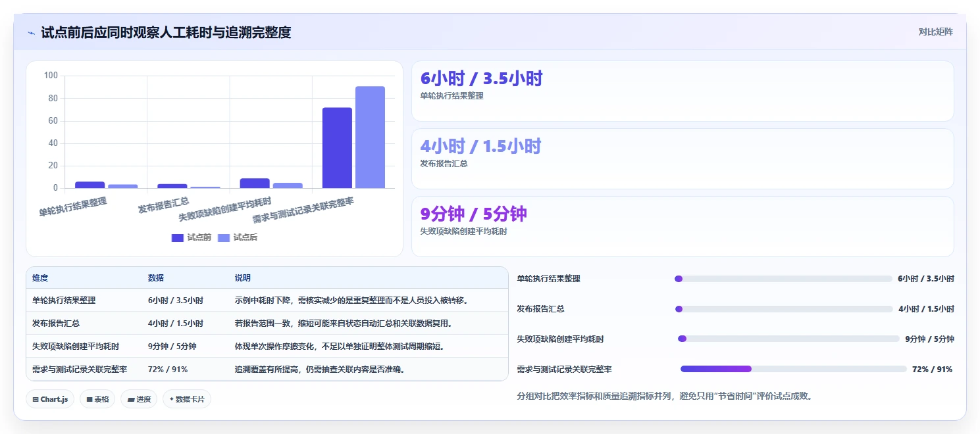980x434 pixels.
Task: Click progress bar for 需求与测试记录关联完整率
Action: coord(794,369)
